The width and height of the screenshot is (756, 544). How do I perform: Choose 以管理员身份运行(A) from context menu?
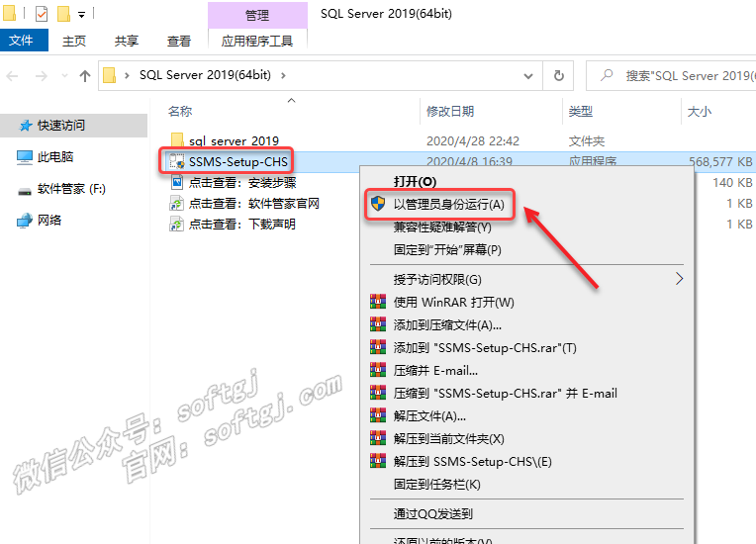point(448,204)
